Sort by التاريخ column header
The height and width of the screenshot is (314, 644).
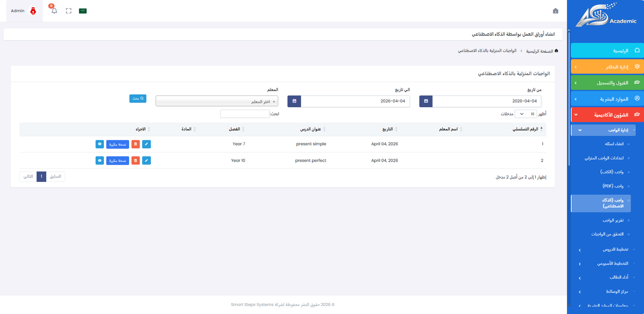pos(388,129)
